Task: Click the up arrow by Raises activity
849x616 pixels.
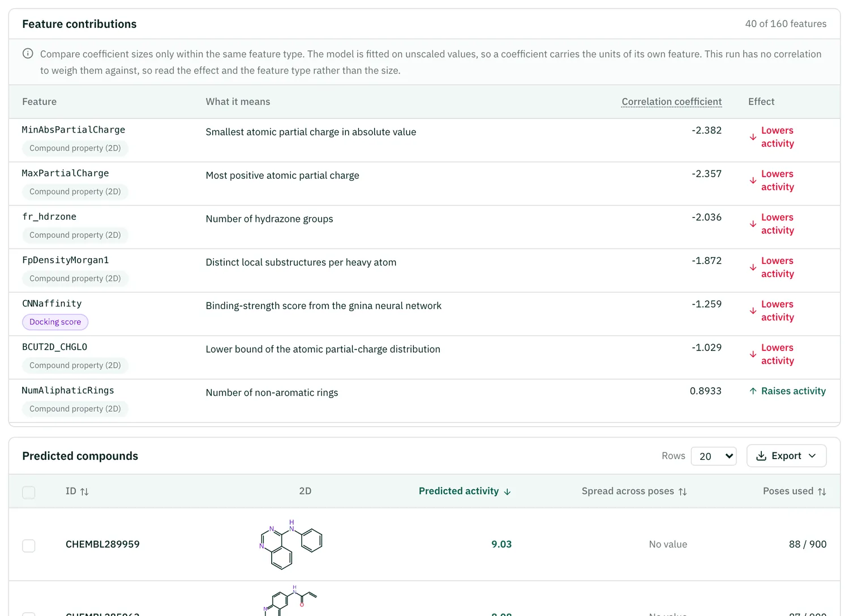Action: coord(753,391)
